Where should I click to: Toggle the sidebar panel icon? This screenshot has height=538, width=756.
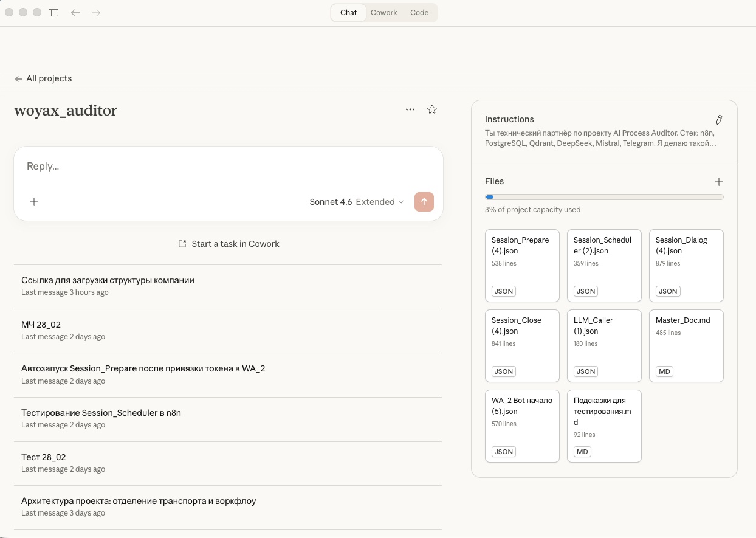(53, 13)
